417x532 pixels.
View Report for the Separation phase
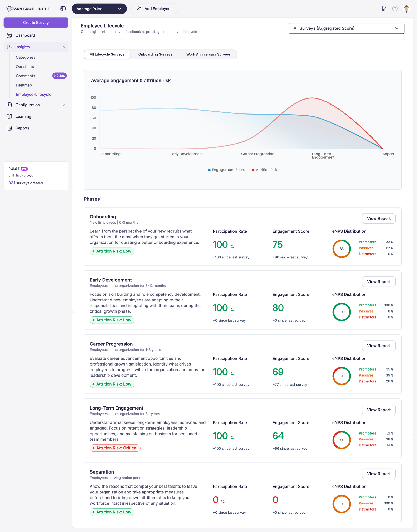[x=379, y=474]
